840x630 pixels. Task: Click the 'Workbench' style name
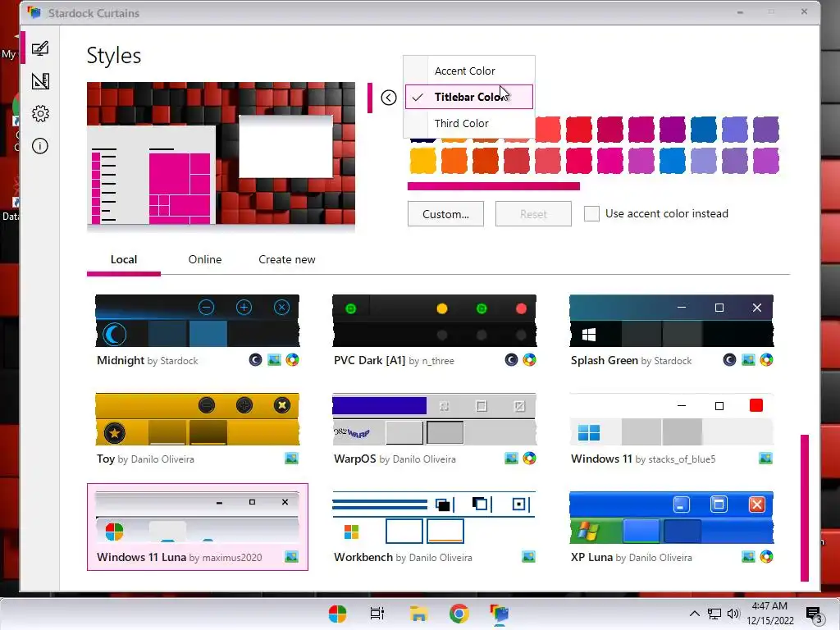click(363, 557)
